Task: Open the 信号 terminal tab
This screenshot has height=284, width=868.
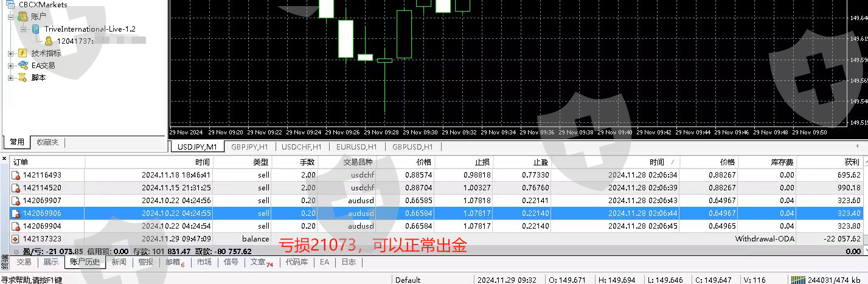Action: pos(231,262)
